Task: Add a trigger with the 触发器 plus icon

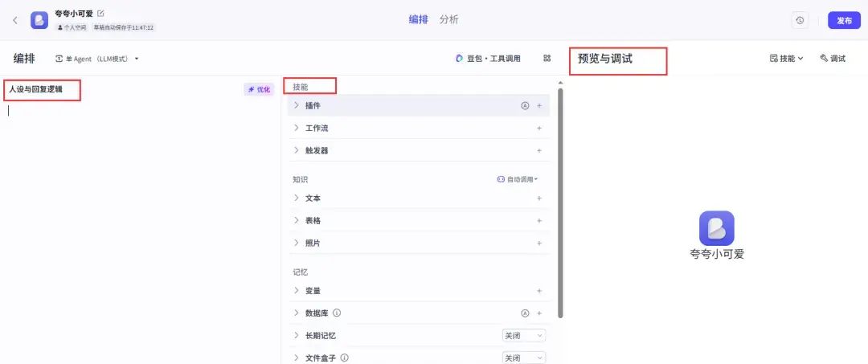Action: [539, 150]
